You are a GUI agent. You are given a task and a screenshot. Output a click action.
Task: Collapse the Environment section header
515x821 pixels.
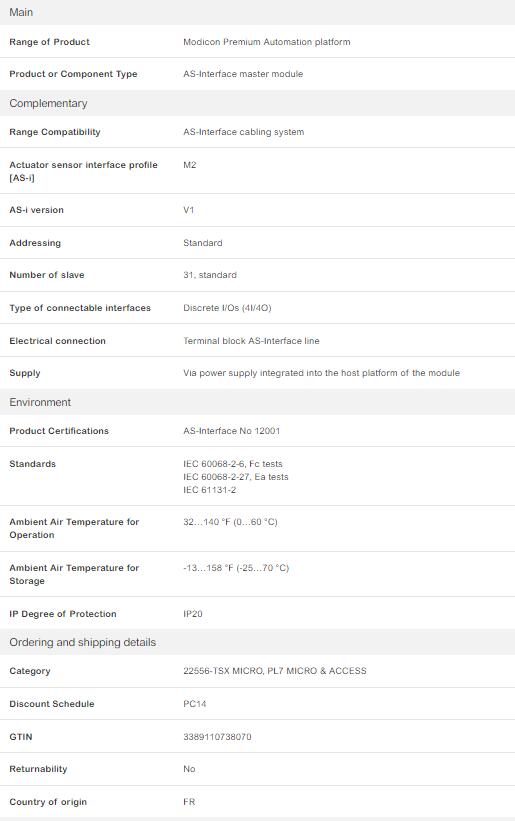click(x=258, y=402)
